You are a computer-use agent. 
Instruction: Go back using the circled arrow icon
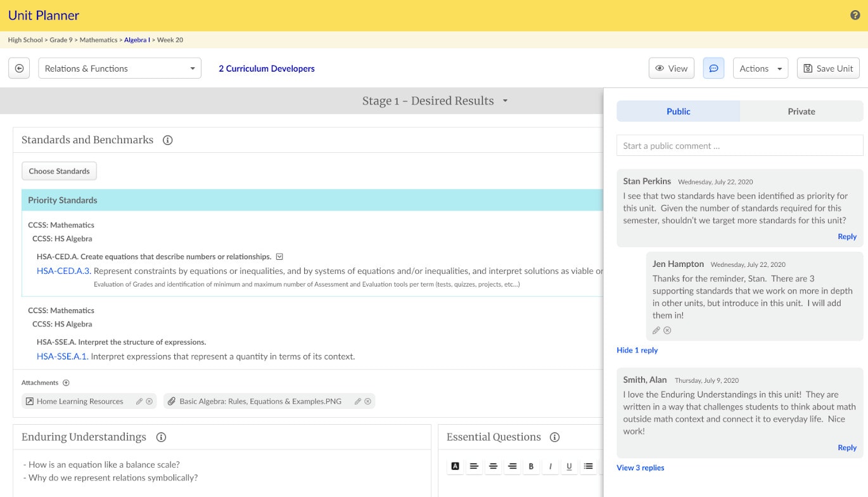point(19,68)
